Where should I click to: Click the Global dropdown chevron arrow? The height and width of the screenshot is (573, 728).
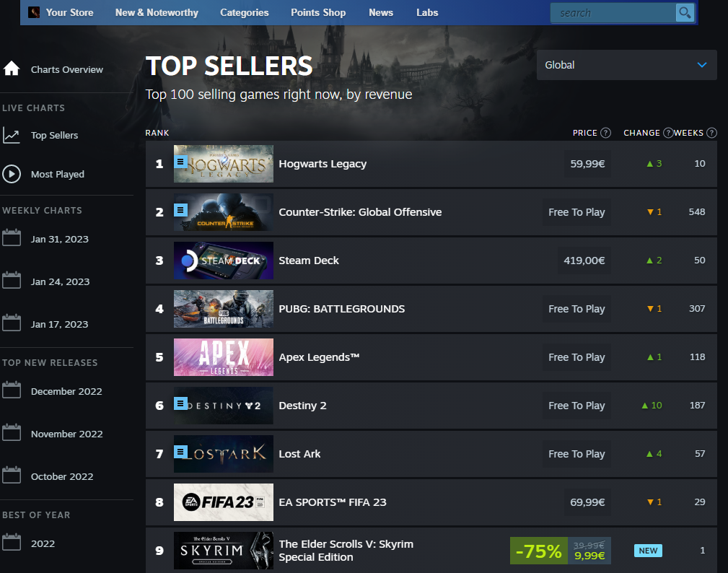[702, 65]
